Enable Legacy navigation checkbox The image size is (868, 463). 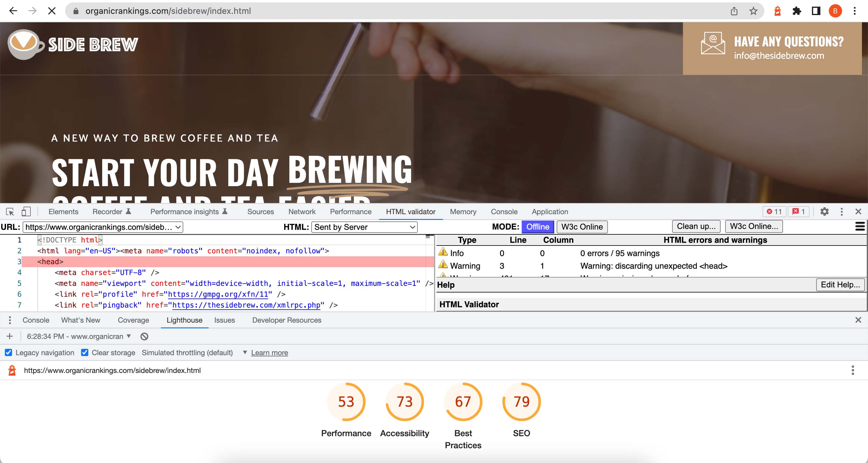pyautogui.click(x=8, y=352)
